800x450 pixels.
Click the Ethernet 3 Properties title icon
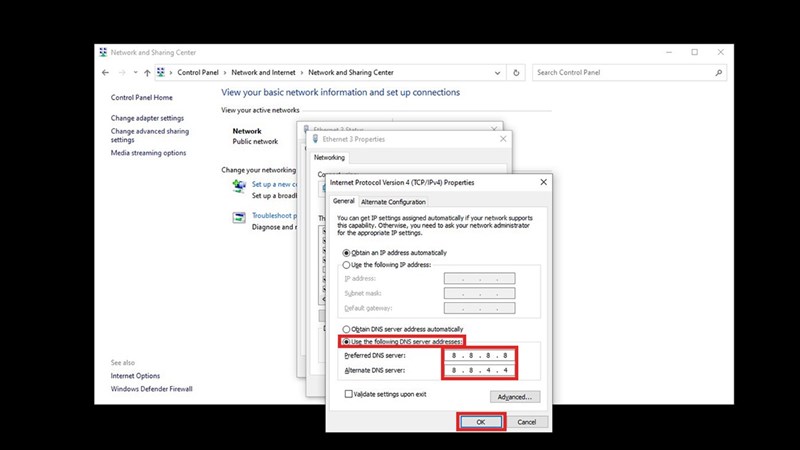point(315,139)
